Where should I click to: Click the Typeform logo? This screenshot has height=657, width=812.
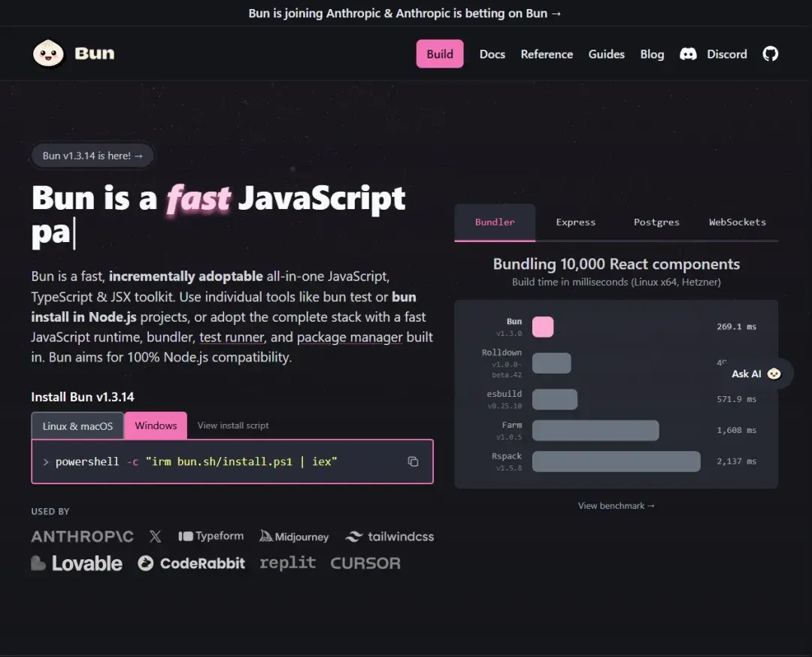211,536
